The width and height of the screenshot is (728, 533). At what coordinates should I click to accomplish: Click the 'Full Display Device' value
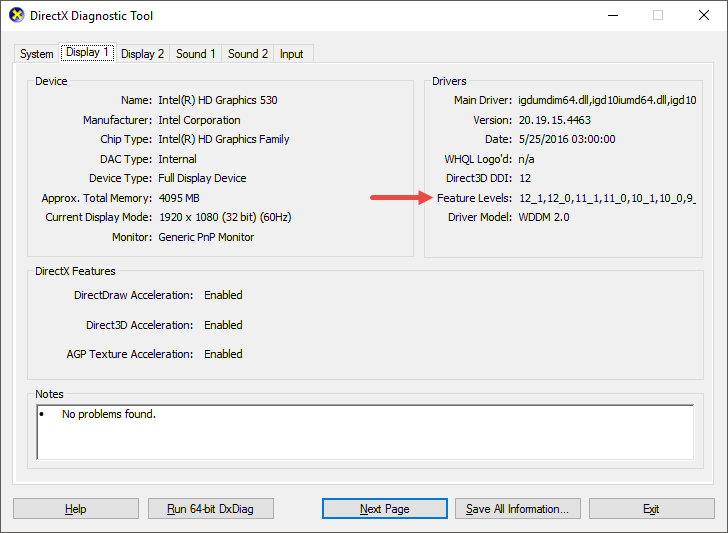[x=202, y=178]
